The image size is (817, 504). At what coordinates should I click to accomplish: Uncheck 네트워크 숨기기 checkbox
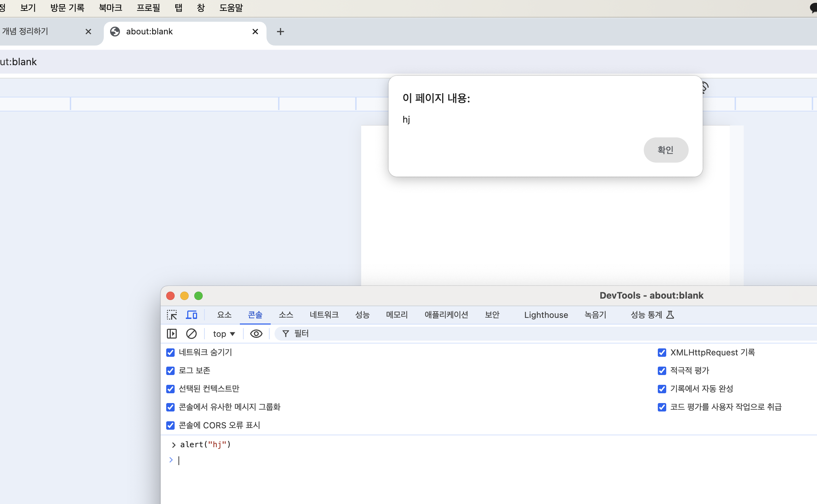(x=170, y=353)
